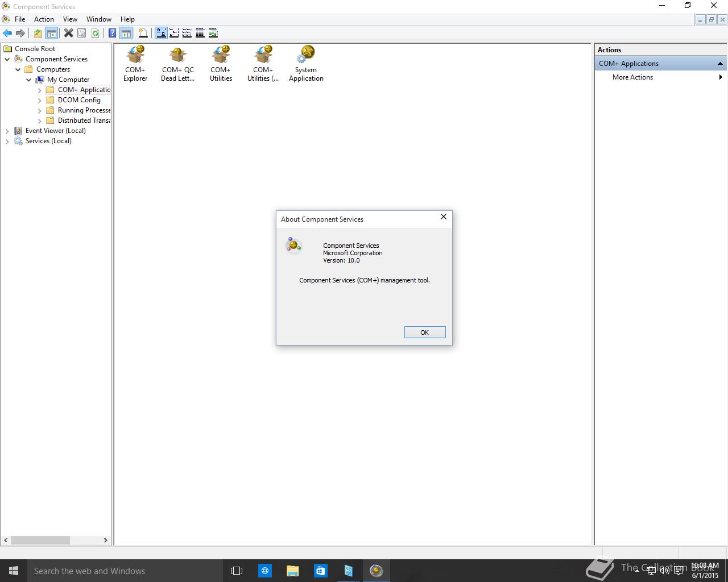This screenshot has width=728, height=582.
Task: Select Component Services tree item
Action: coord(56,59)
